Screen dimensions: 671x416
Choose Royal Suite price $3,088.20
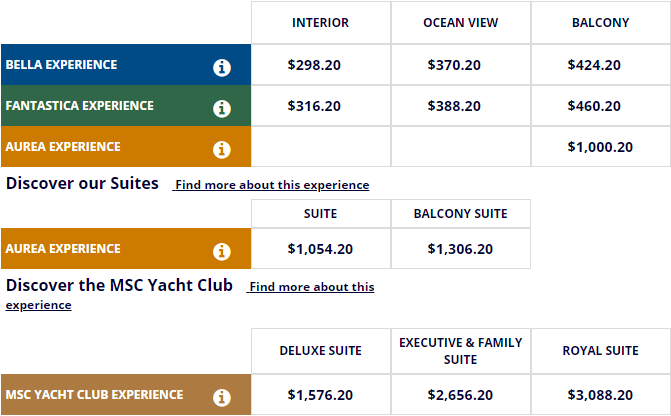click(x=600, y=395)
